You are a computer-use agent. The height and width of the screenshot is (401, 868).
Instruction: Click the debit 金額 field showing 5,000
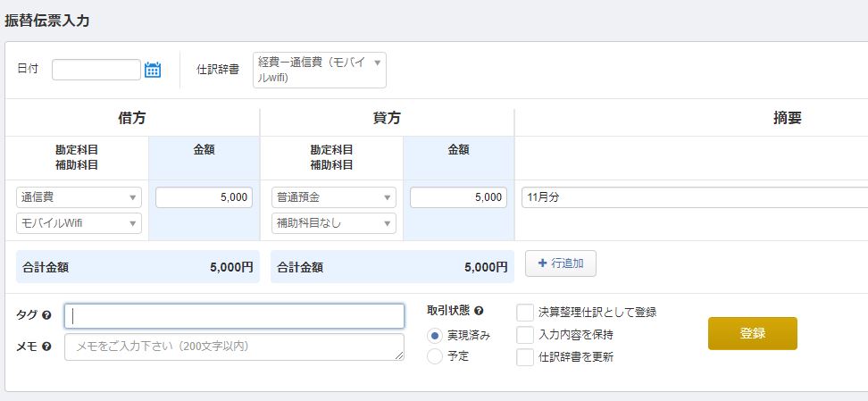click(x=204, y=197)
